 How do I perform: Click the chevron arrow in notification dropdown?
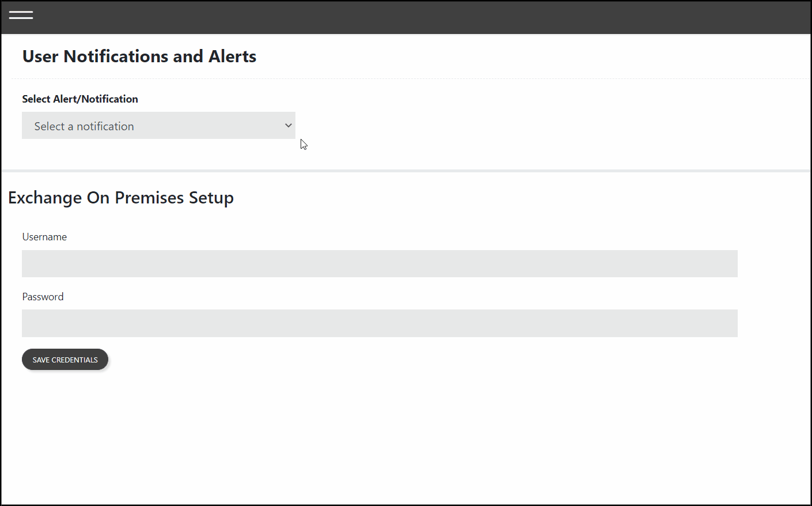click(x=288, y=126)
